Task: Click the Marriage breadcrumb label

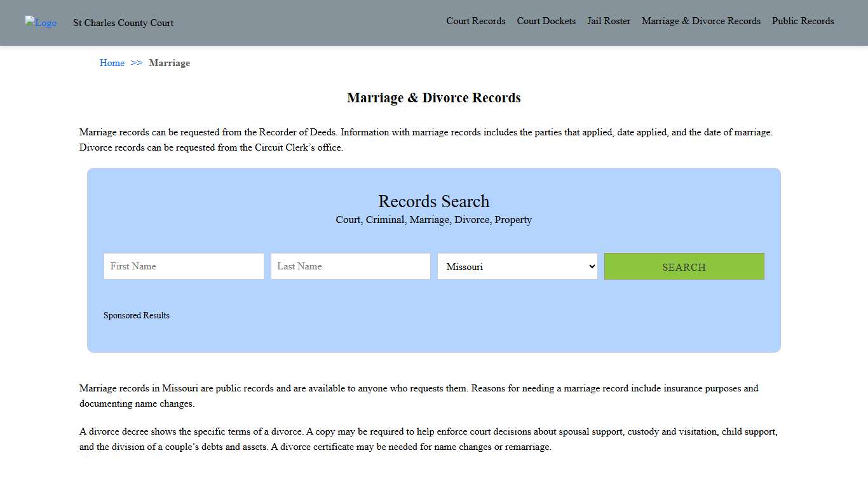Action: (x=169, y=63)
